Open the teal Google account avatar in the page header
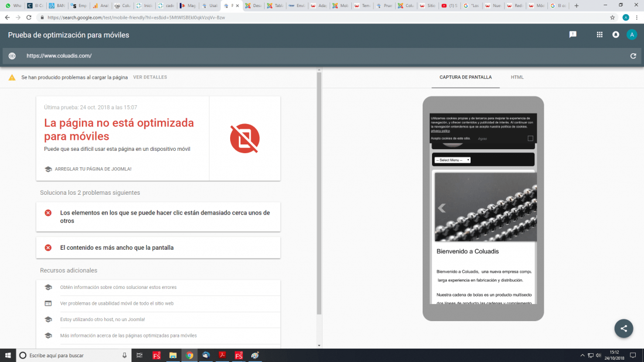 click(x=632, y=35)
